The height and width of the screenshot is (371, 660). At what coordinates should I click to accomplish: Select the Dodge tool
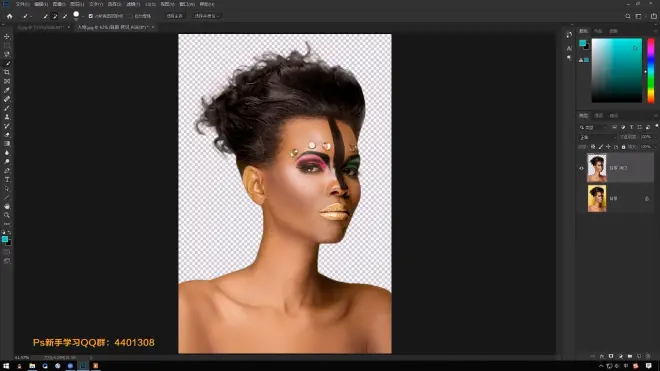[7, 162]
